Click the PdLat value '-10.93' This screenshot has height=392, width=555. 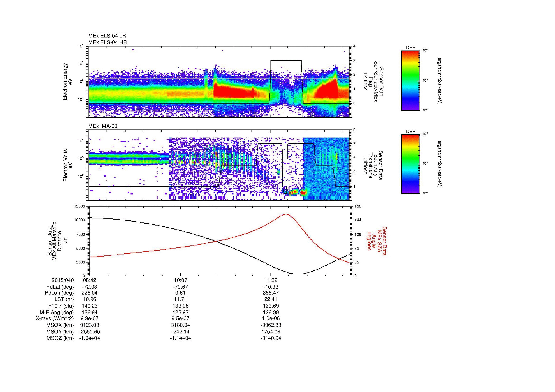271,287
